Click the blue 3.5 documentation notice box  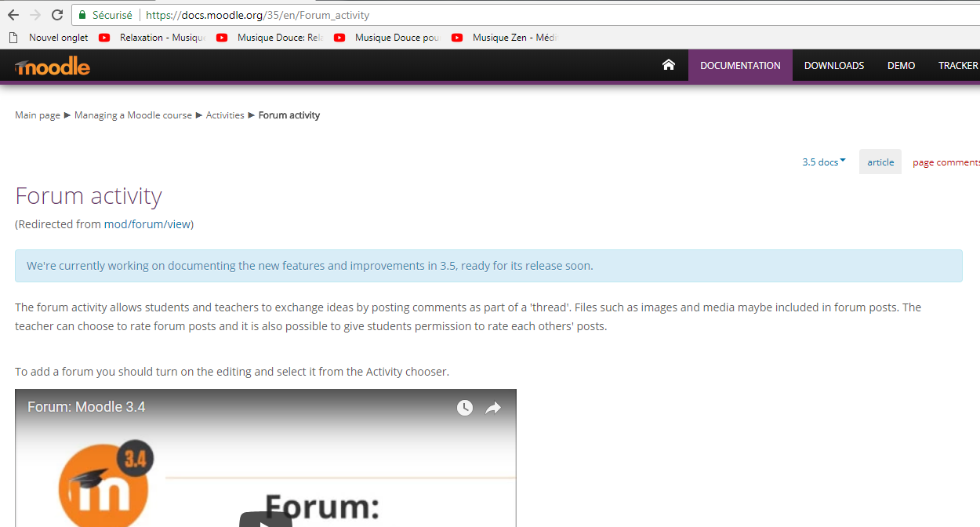[488, 266]
